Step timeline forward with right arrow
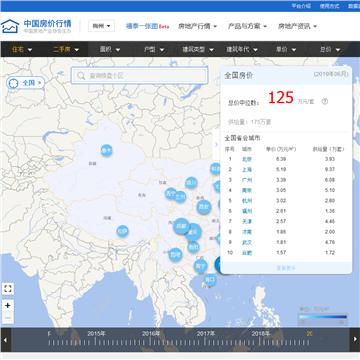 355,339
